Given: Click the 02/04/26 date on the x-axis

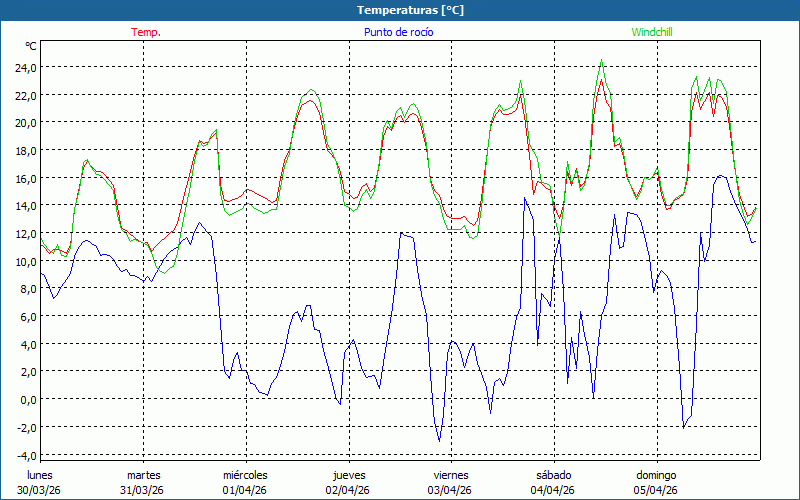Looking at the screenshot, I should pos(347,490).
